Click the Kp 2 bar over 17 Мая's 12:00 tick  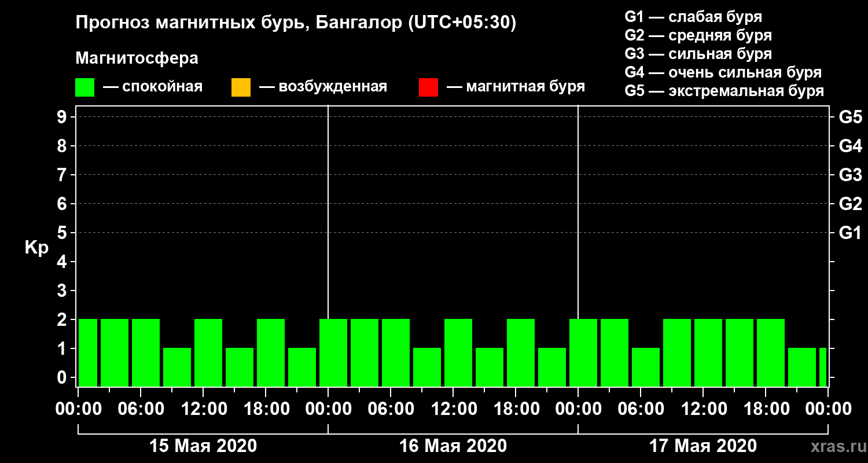click(x=708, y=352)
